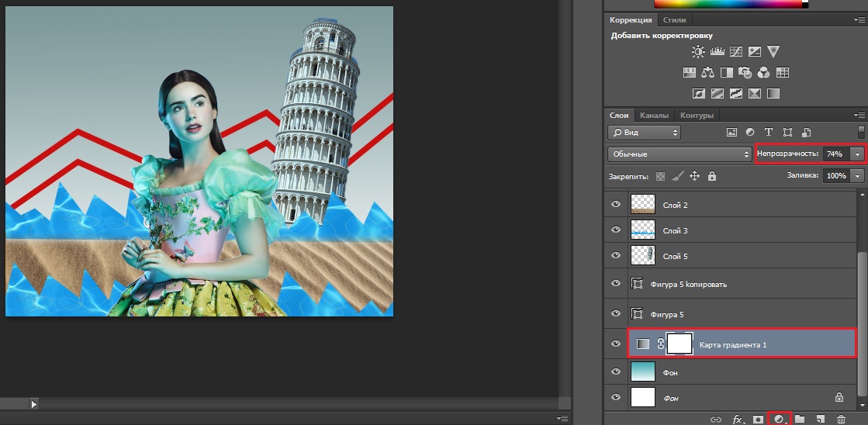The image size is (868, 425).
Task: Filter layers by type layers
Action: (x=769, y=133)
